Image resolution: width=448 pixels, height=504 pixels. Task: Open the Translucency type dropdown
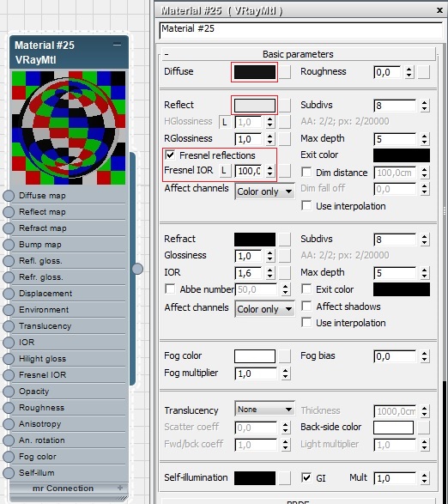point(265,410)
